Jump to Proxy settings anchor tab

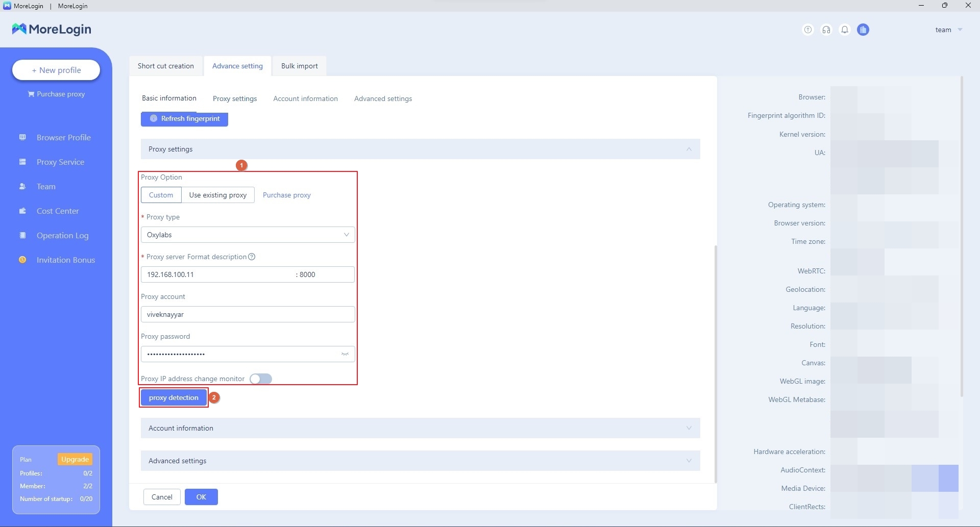pos(235,98)
